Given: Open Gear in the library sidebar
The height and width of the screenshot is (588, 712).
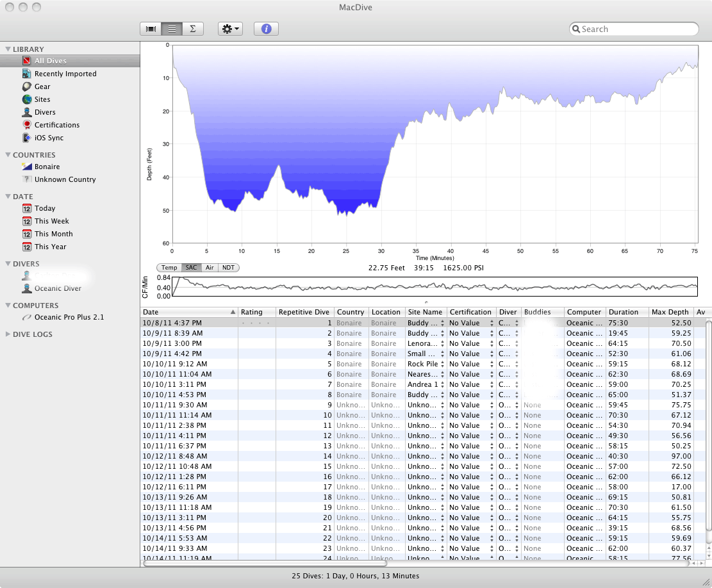Looking at the screenshot, I should (x=42, y=86).
